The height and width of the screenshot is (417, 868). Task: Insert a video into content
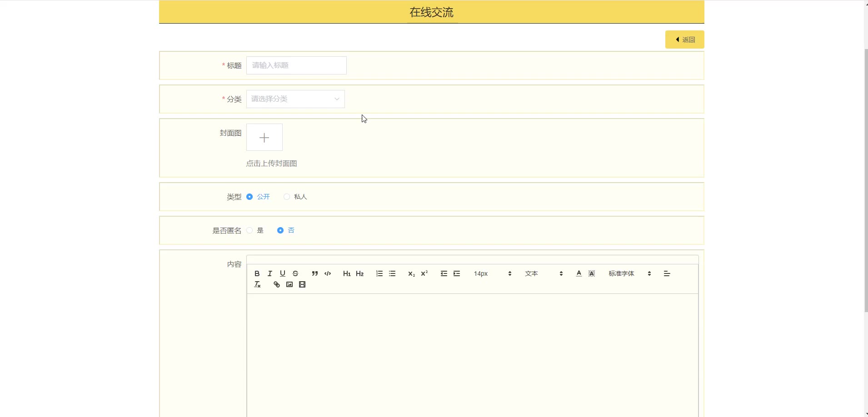302,284
